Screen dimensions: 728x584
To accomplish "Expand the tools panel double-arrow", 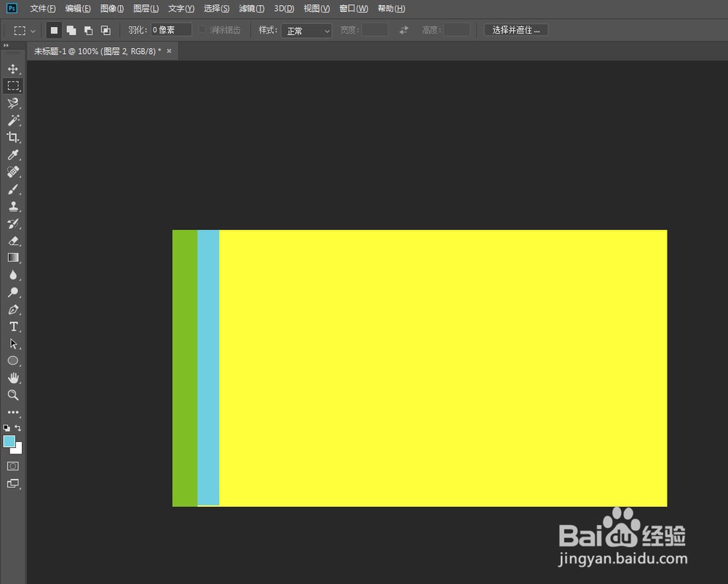I will click(6, 45).
